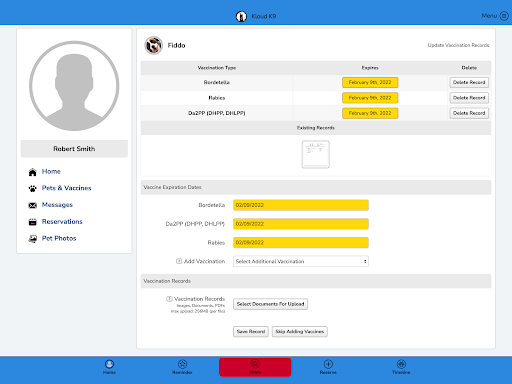512x384 pixels.
Task: Open the Timeline icon in bottom bar
Action: (x=401, y=364)
